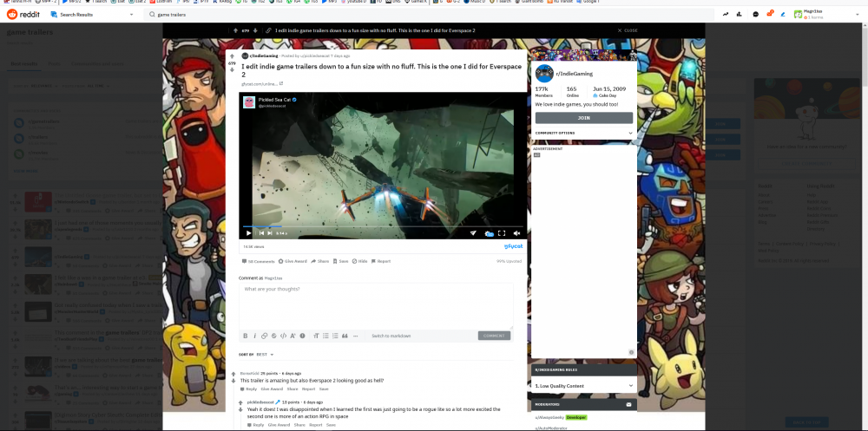Save the Everspace 2 post
Viewport: 868px width, 431px height.
click(341, 261)
